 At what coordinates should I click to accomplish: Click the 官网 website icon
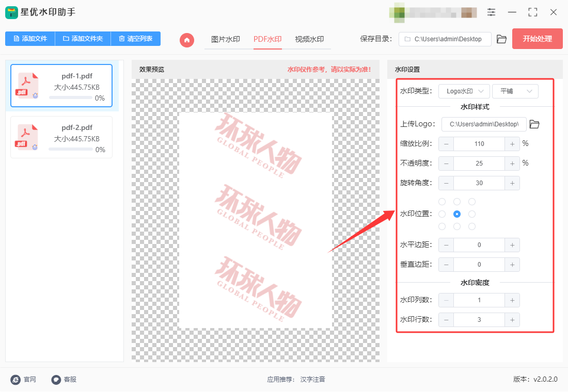point(15,380)
